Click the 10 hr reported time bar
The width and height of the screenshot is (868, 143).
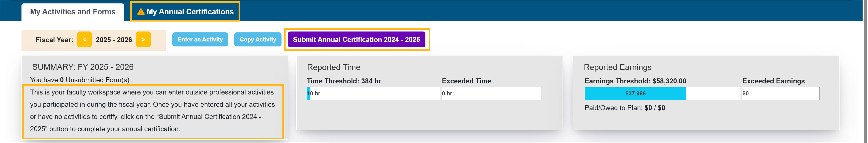point(373,94)
